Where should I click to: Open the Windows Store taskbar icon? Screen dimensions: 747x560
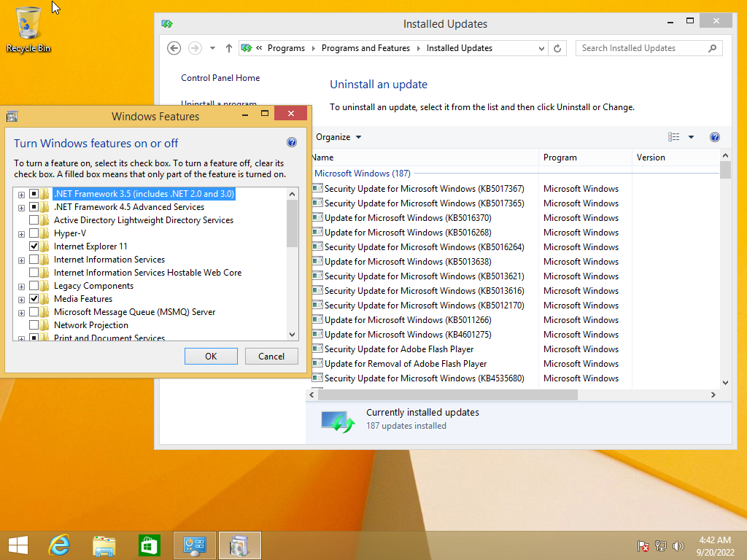pyautogui.click(x=149, y=545)
